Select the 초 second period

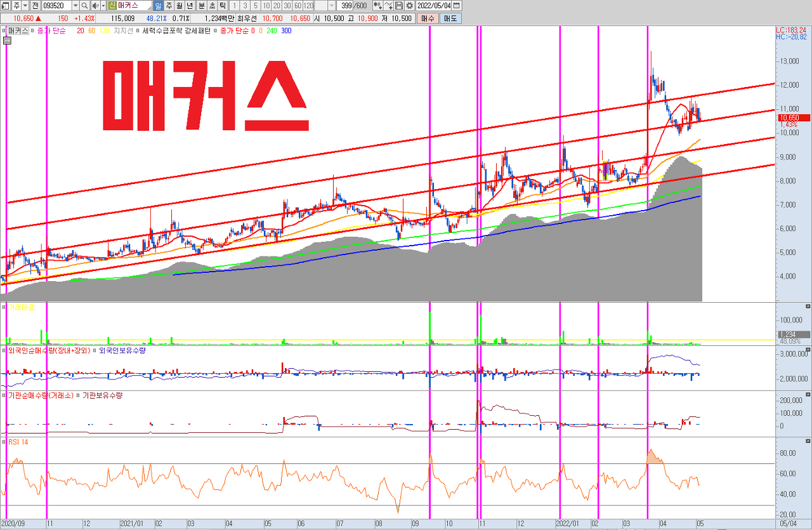(x=212, y=6)
